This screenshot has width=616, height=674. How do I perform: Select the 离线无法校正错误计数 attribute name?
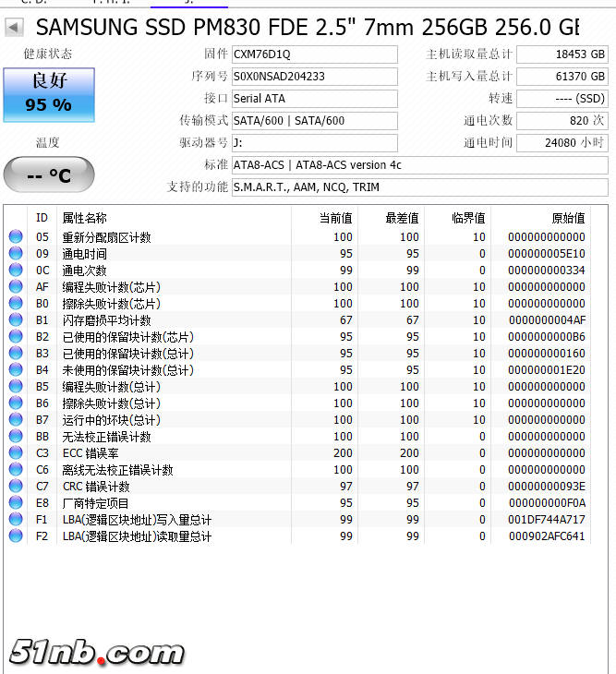[x=118, y=470]
